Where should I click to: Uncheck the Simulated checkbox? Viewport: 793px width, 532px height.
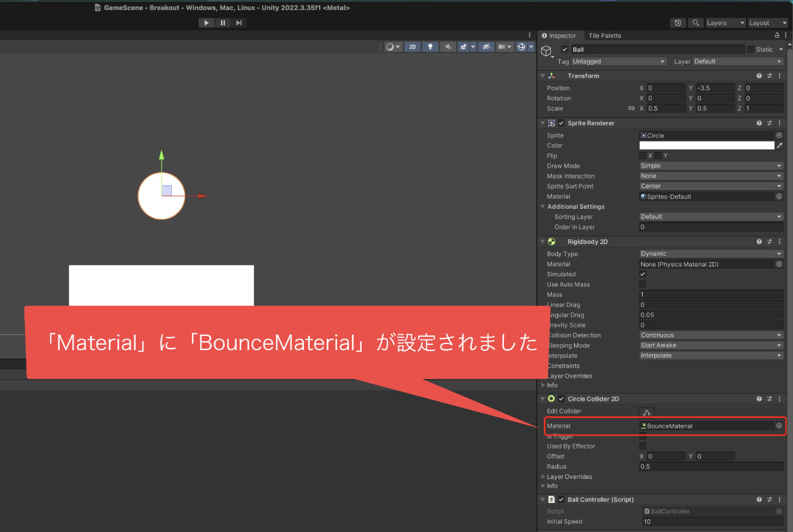[643, 274]
